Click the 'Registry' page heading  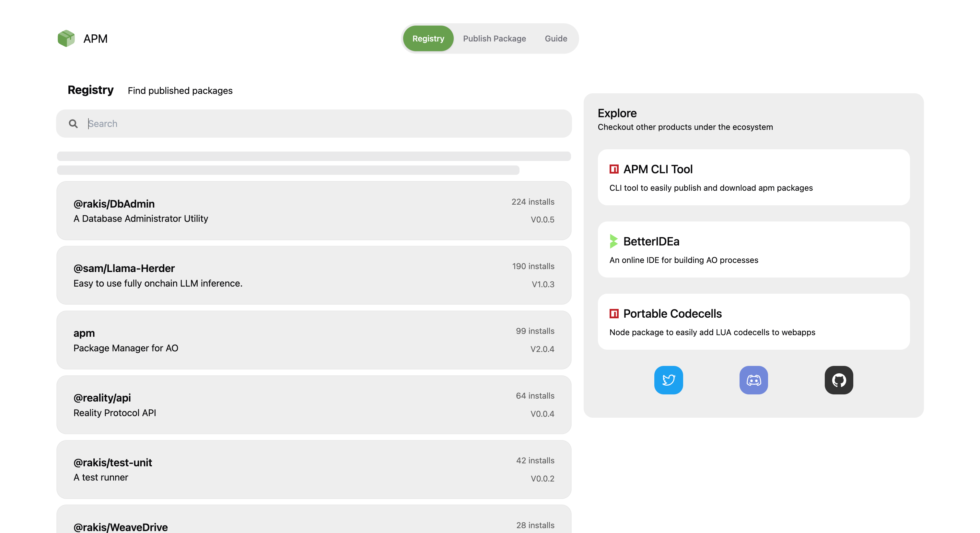pos(90,90)
